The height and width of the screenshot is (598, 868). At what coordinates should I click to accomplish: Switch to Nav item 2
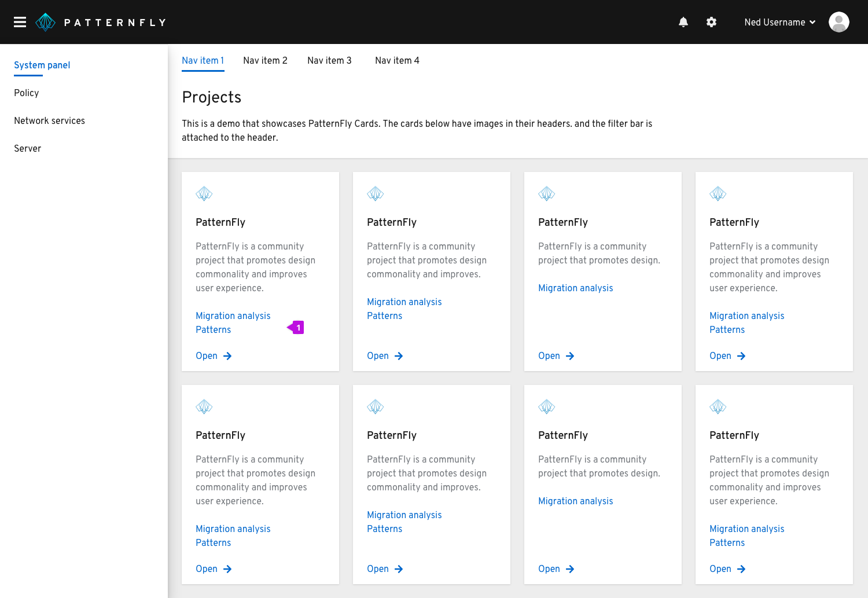(x=265, y=60)
